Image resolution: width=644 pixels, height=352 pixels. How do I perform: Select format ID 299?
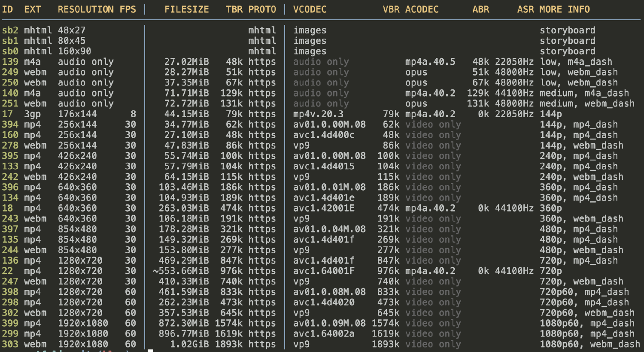[x=10, y=334]
